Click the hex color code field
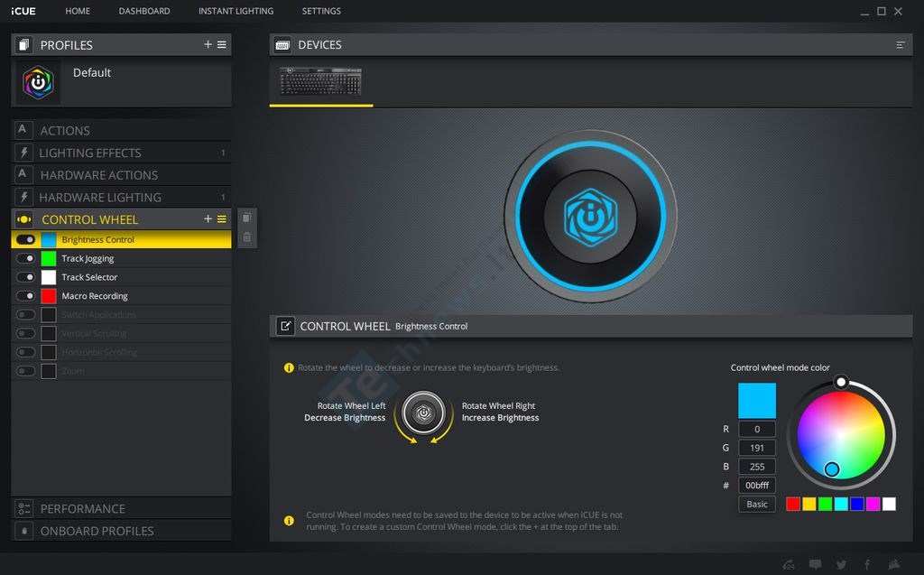 pos(757,486)
